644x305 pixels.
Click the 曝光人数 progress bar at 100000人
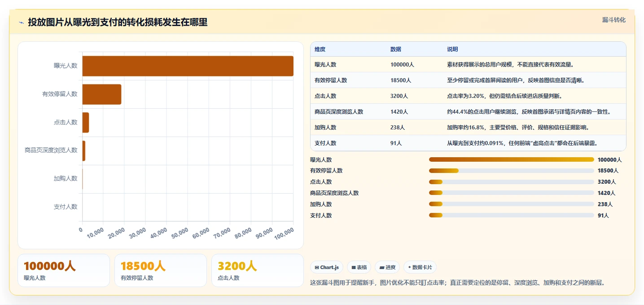(x=512, y=159)
